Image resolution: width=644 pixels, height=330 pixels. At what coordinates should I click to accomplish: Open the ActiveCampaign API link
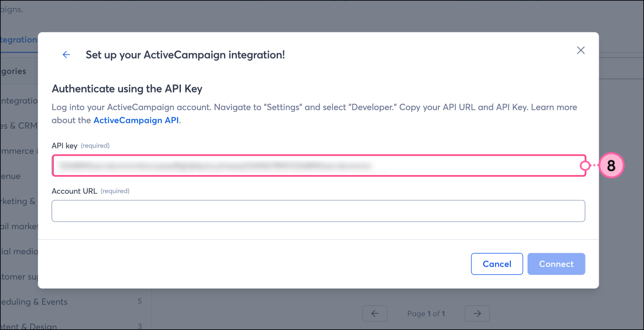(x=136, y=120)
